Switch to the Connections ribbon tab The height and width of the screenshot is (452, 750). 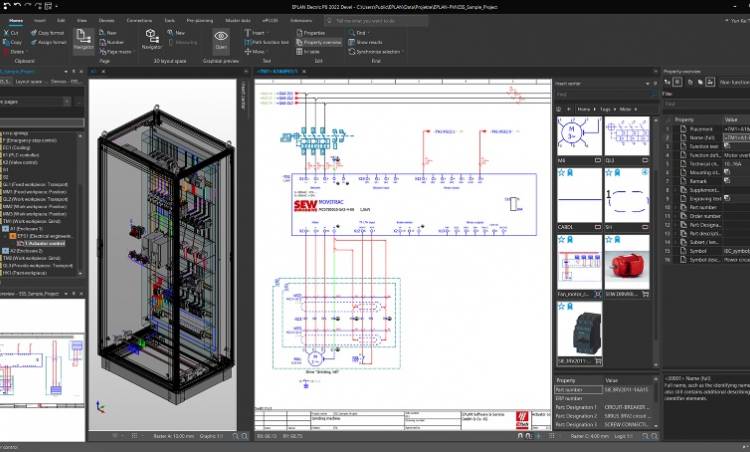[140, 19]
